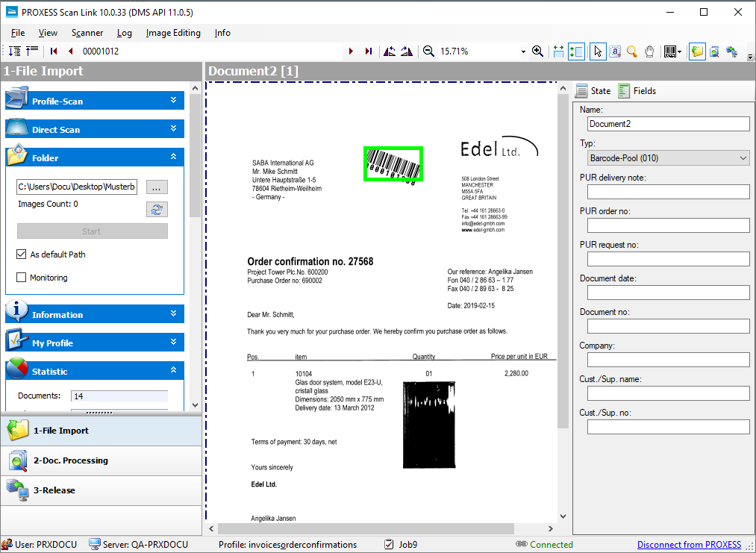
Task: Select the hand pan tool
Action: click(649, 51)
